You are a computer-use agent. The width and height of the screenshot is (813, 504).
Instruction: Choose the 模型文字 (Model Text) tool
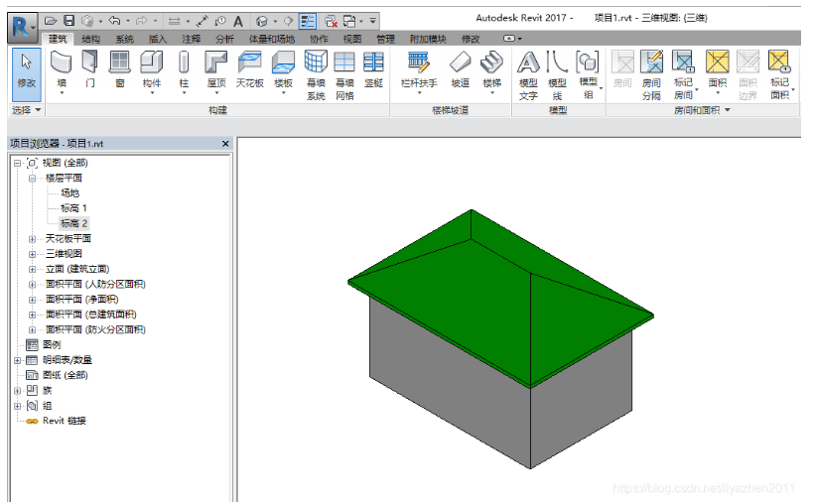pyautogui.click(x=528, y=75)
